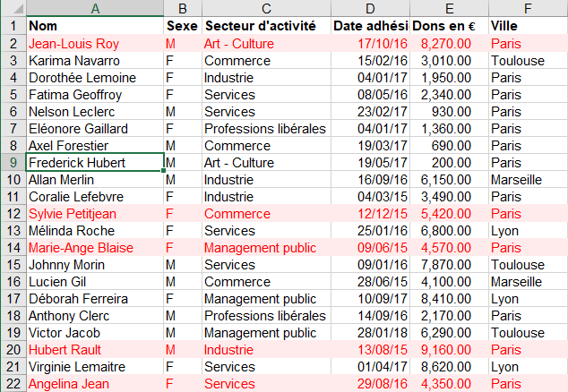This screenshot has width=568, height=392.
Task: Click the Dons en € header cell
Action: [x=449, y=26]
